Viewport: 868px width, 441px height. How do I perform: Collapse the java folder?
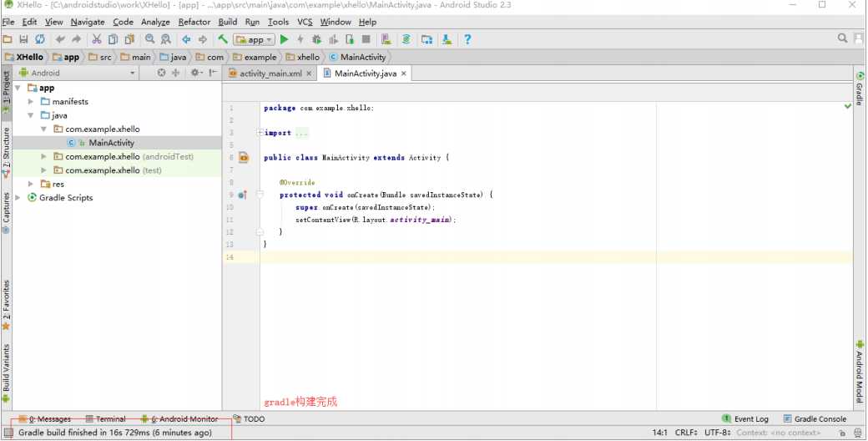click(x=31, y=115)
